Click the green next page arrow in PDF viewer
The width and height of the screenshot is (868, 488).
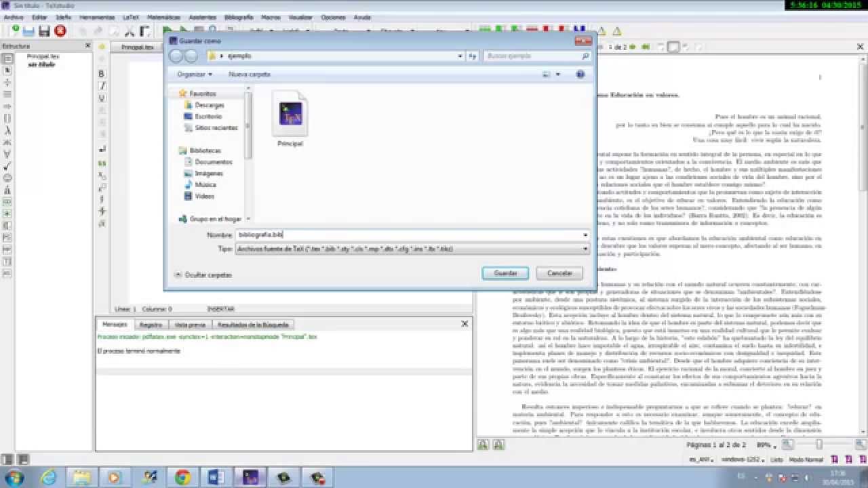click(x=633, y=47)
